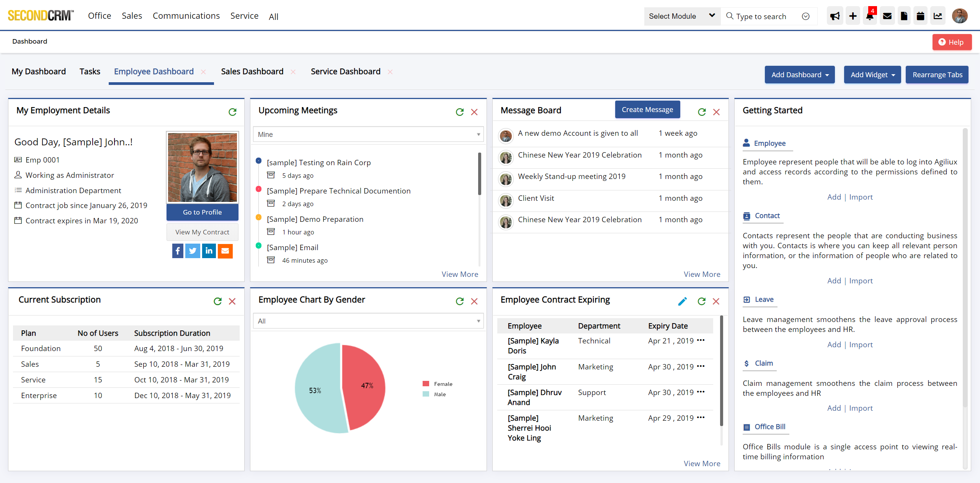Viewport: 980px width, 483px height.
Task: Open the Communications menu
Action: (x=186, y=16)
